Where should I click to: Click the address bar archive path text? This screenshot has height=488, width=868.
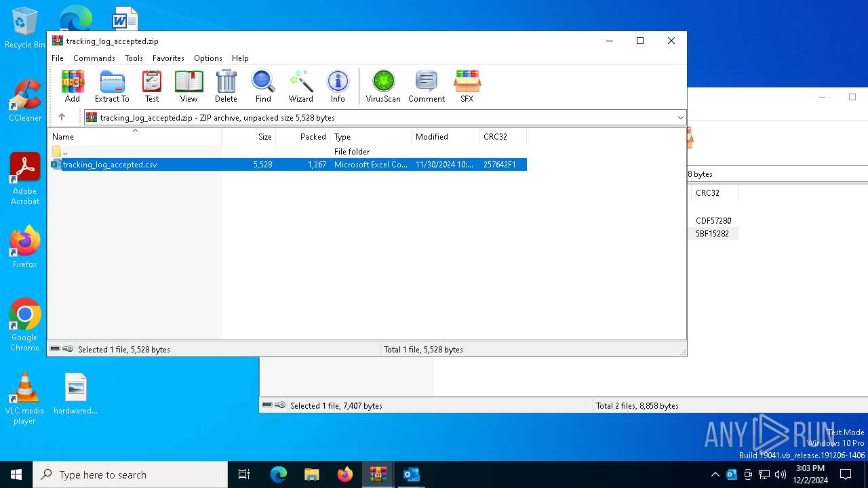click(x=217, y=118)
